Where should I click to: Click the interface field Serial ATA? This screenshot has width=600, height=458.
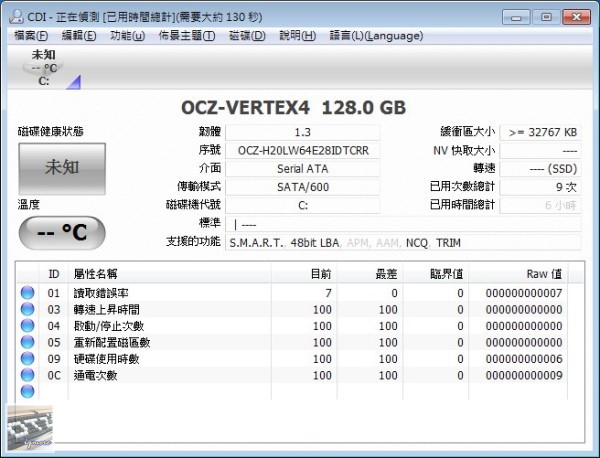point(303,169)
